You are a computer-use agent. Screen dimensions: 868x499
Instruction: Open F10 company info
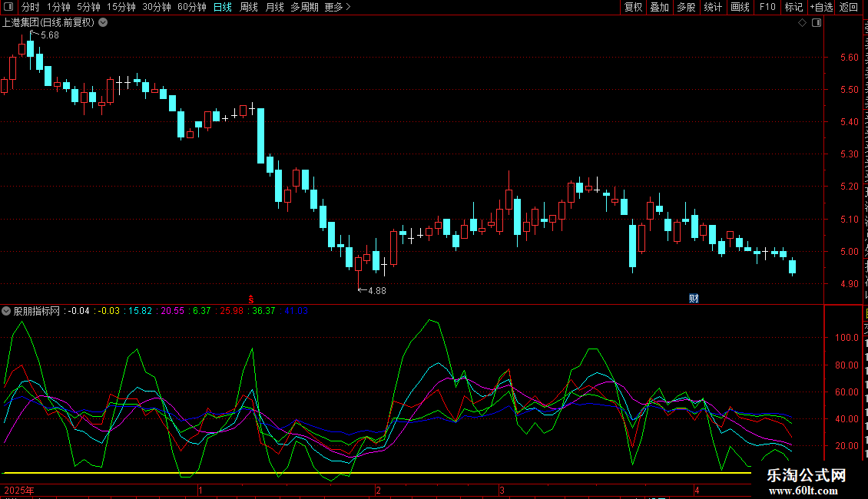tap(767, 7)
